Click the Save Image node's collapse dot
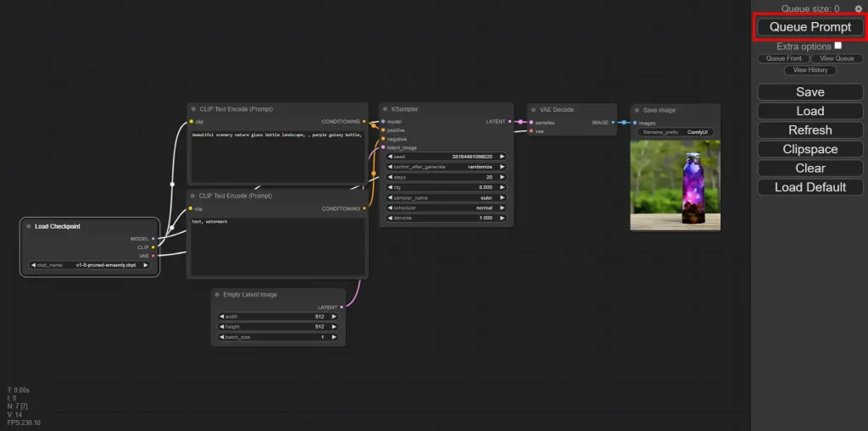This screenshot has height=431, width=868. click(637, 110)
